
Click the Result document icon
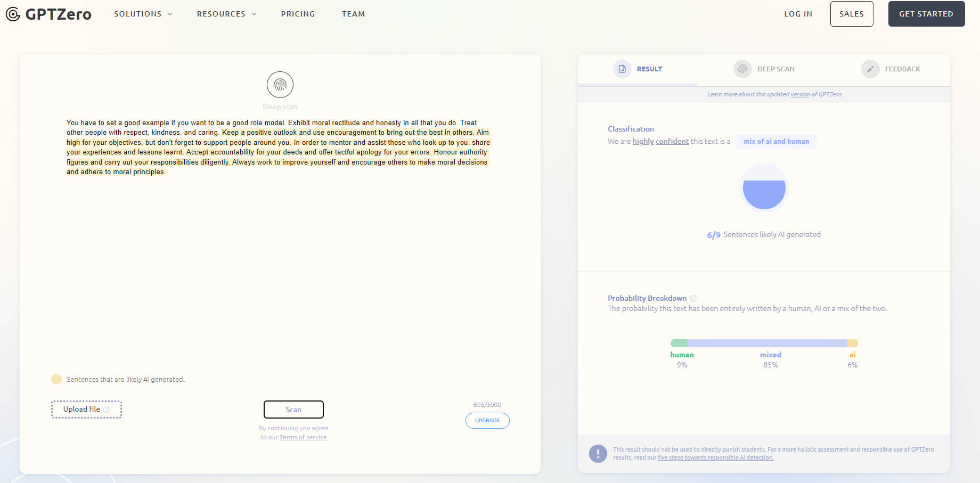(622, 69)
